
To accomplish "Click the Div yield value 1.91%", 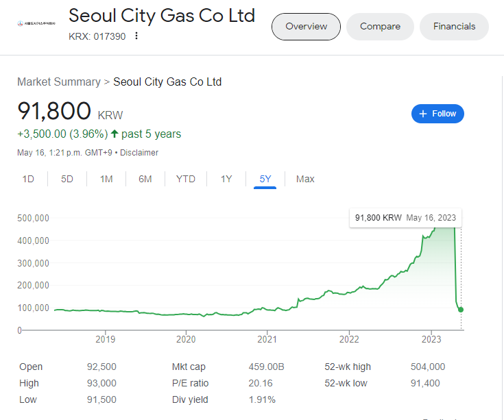I will click(x=262, y=399).
